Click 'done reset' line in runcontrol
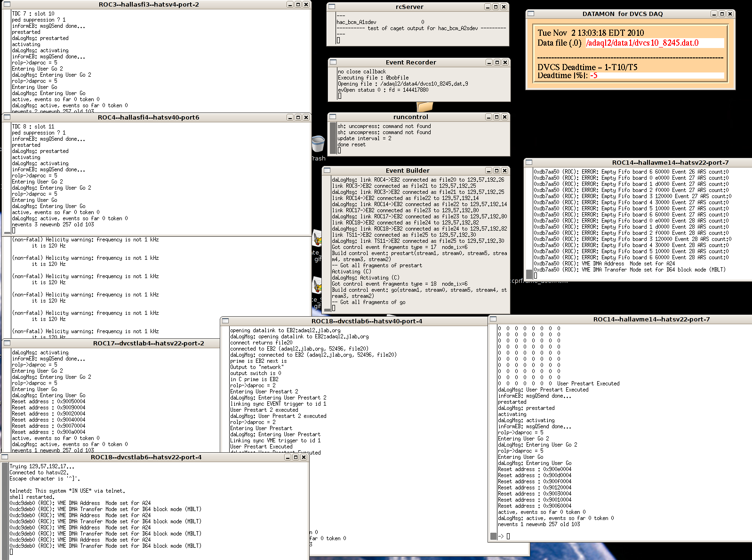Image resolution: width=752 pixels, height=560 pixels. (x=352, y=144)
